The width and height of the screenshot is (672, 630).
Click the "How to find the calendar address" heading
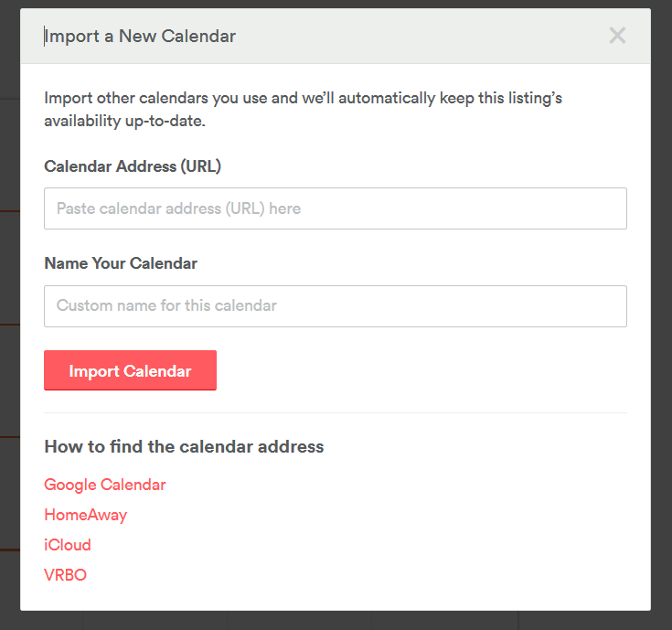coord(184,447)
